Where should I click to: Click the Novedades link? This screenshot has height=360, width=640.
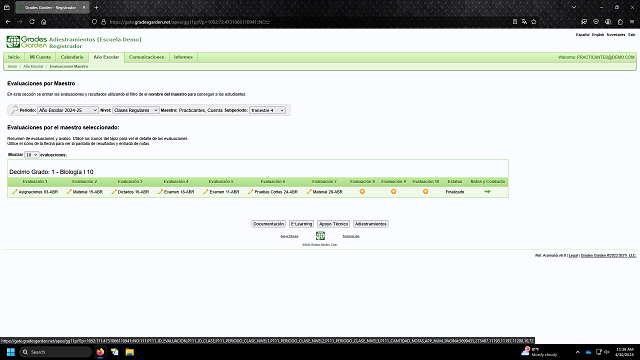point(616,35)
